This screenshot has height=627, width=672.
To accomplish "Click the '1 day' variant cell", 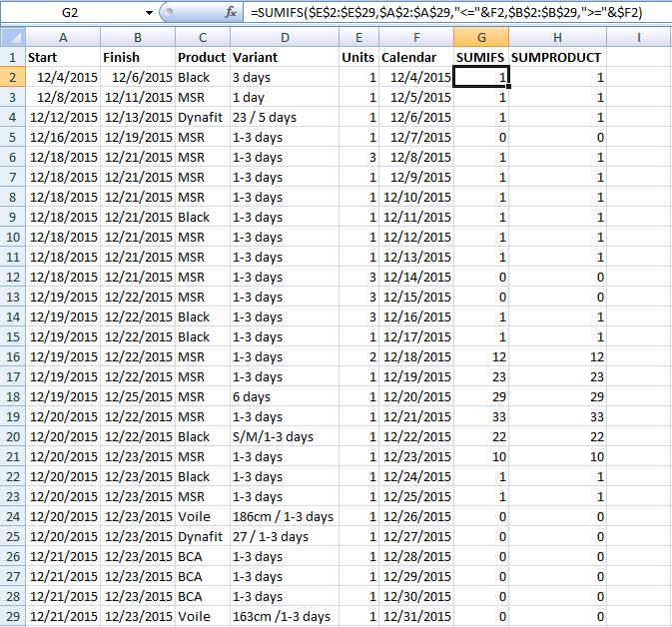I will (285, 97).
